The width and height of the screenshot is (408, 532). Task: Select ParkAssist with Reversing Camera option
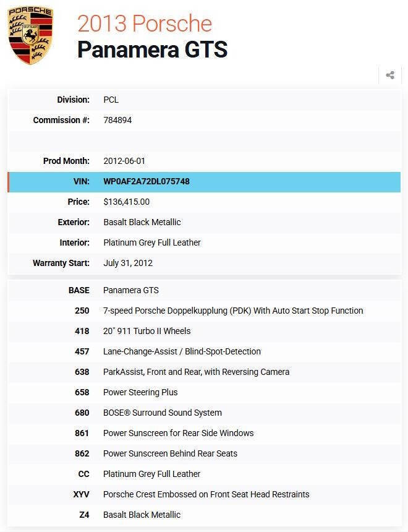(x=196, y=372)
